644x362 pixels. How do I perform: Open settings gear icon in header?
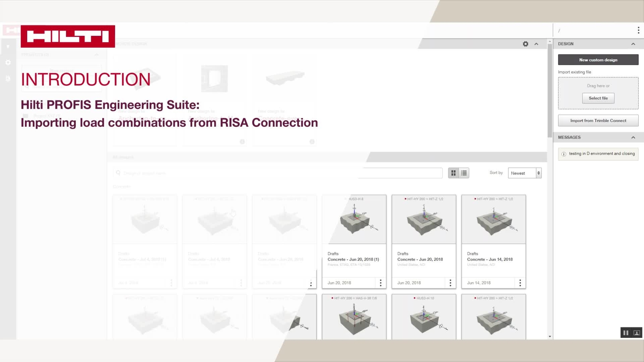point(526,44)
